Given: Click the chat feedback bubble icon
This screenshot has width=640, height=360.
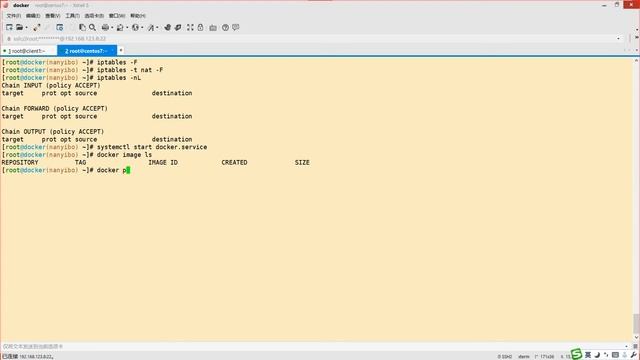Looking at the screenshot, I should [236, 27].
